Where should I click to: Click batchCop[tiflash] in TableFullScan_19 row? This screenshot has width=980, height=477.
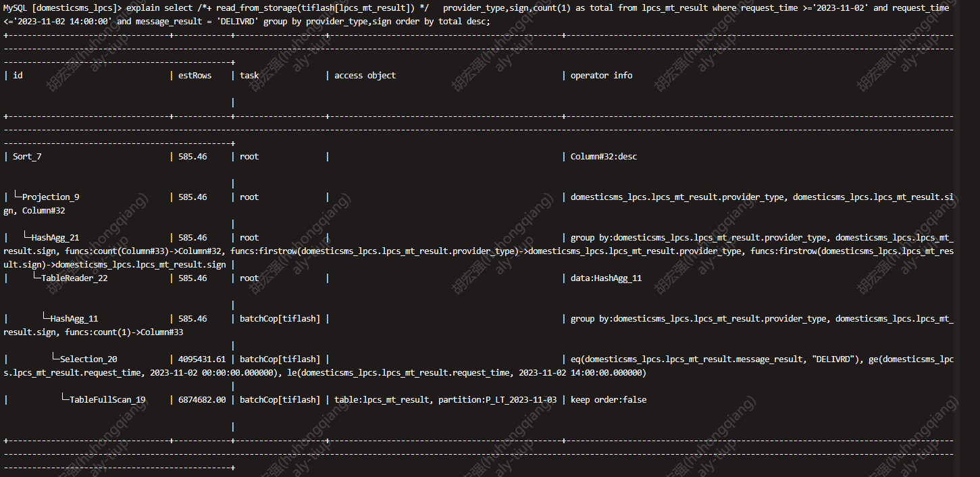(280, 400)
